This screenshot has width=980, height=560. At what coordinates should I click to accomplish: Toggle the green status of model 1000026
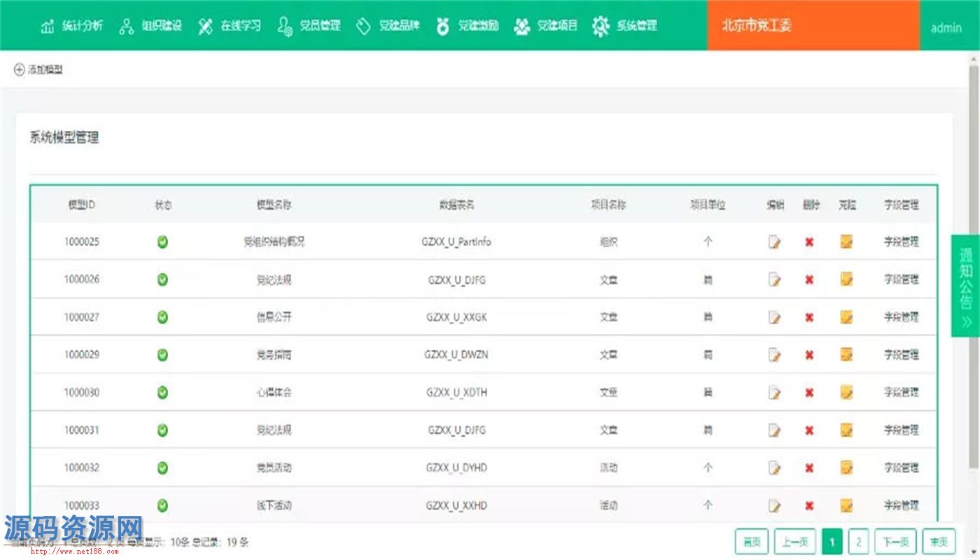tap(162, 279)
